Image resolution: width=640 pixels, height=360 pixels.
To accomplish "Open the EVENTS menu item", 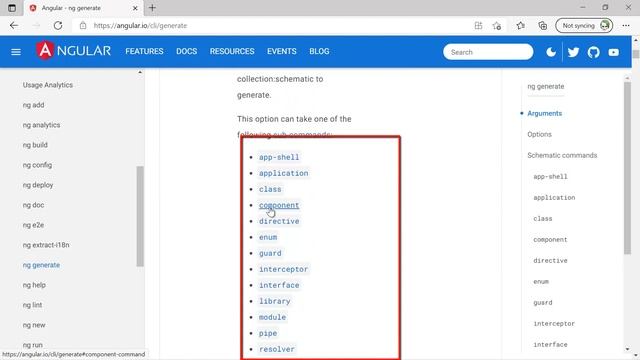I will click(x=282, y=51).
